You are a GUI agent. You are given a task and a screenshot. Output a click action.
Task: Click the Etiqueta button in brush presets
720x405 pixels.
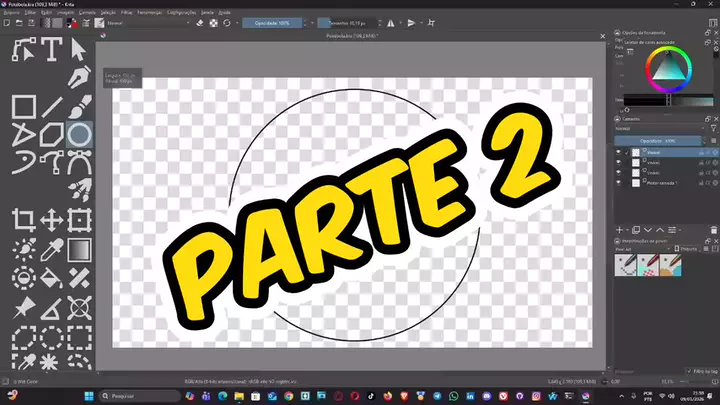686,249
